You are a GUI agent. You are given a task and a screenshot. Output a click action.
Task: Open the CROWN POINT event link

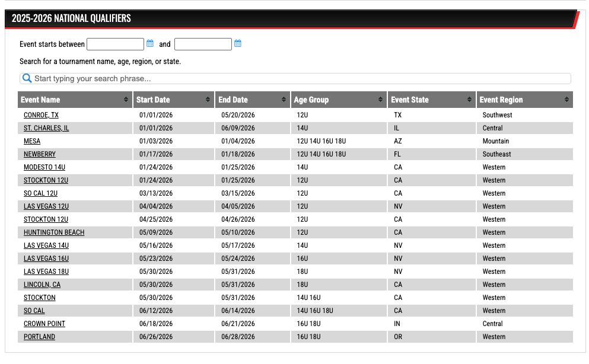click(44, 324)
